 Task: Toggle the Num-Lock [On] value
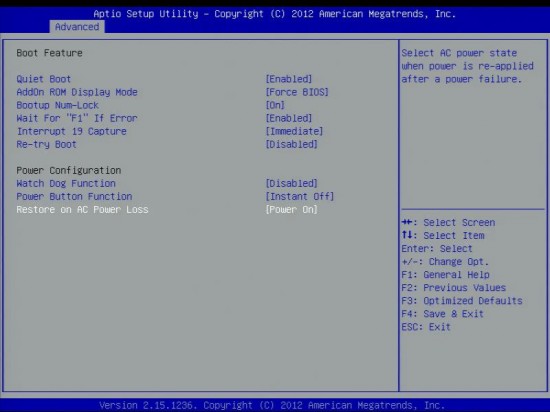click(x=275, y=105)
